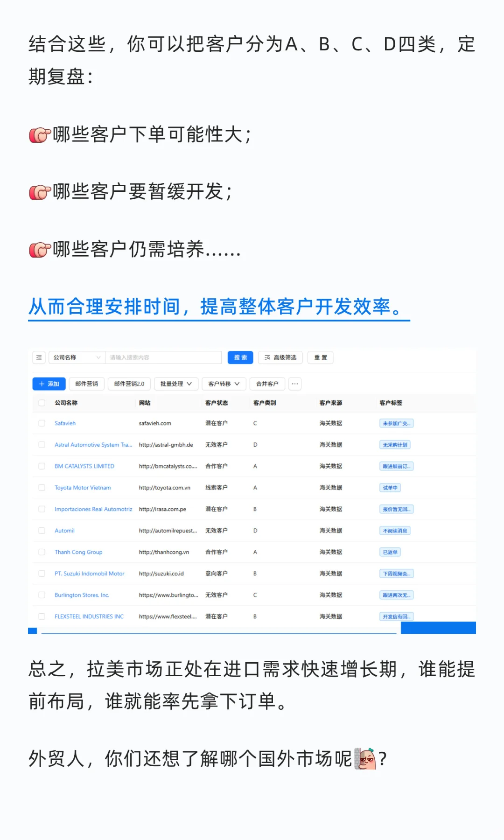Check the Astral Automotive System row checkbox

pyautogui.click(x=42, y=445)
